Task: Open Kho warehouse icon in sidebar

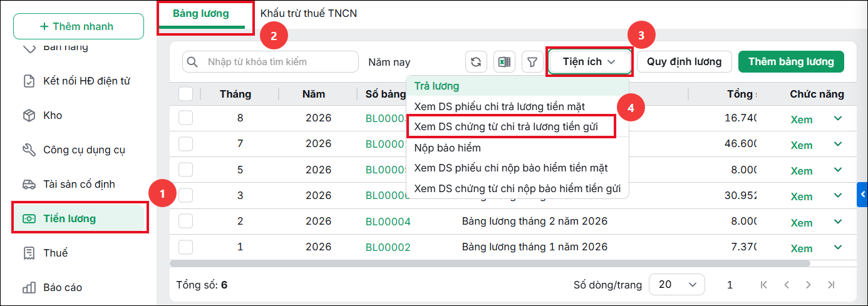Action: pos(29,116)
